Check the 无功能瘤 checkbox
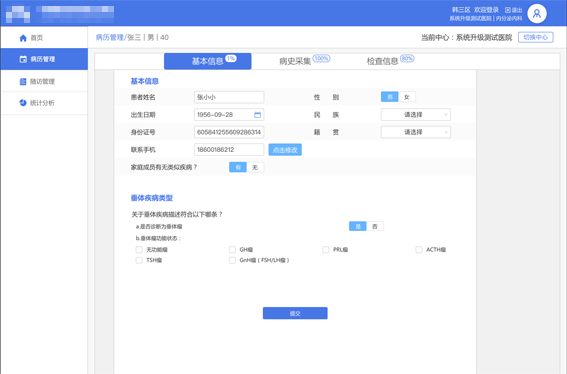567x374 pixels. tap(139, 250)
